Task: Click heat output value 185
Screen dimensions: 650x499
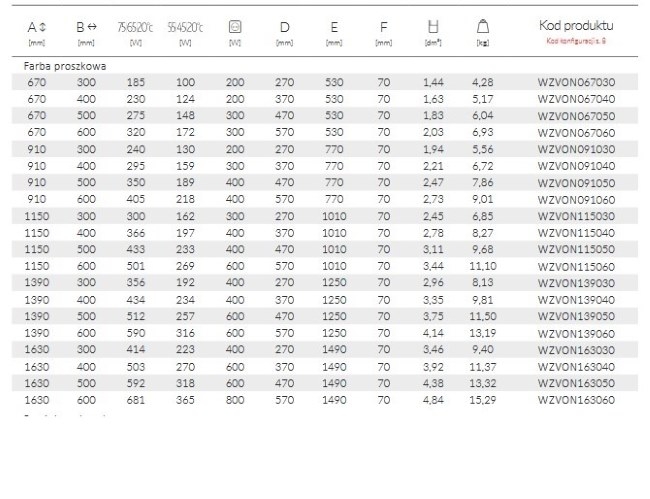Action: [x=136, y=82]
